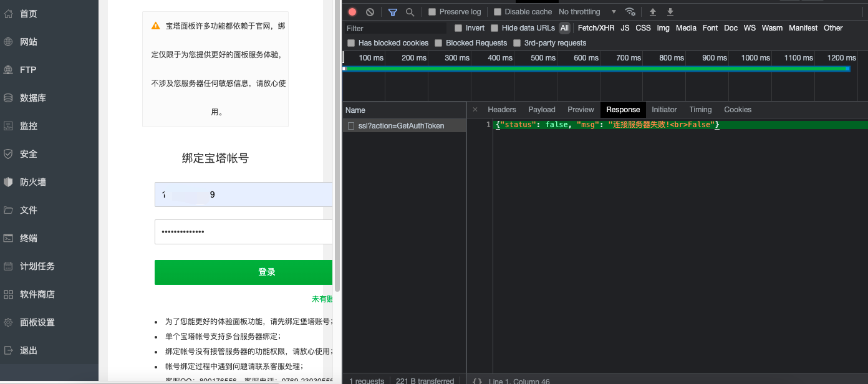Click the green 登录 login button
This screenshot has width=868, height=384.
point(244,272)
